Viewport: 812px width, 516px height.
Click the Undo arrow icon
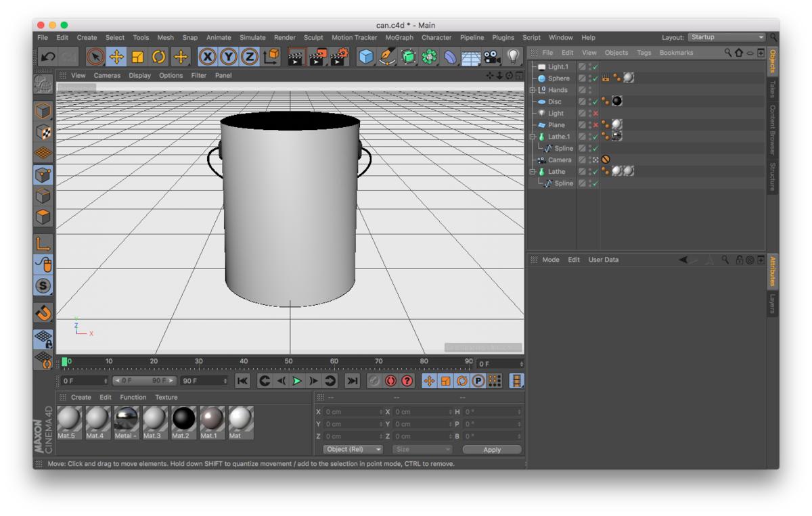pos(48,57)
